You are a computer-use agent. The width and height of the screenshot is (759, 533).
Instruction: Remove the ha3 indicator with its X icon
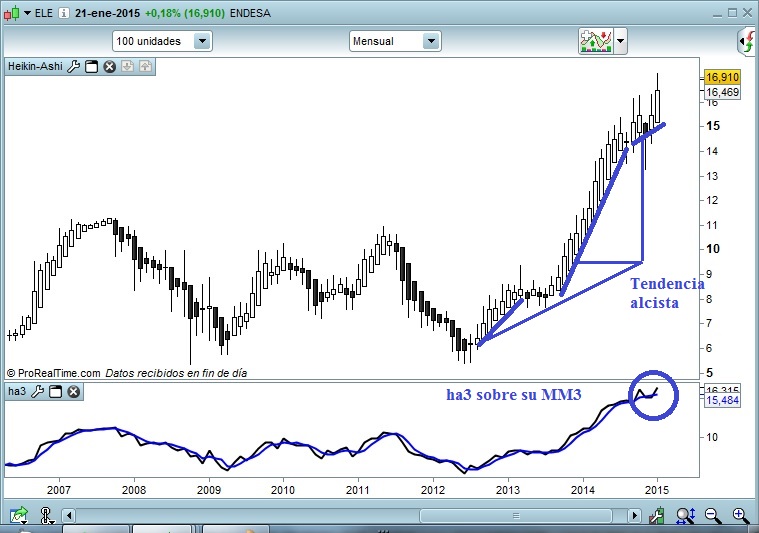[74, 391]
